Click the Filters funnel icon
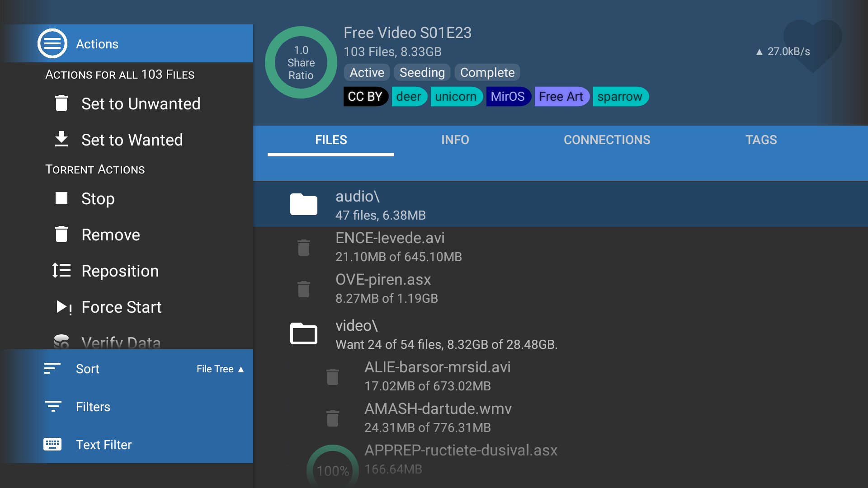 click(53, 407)
